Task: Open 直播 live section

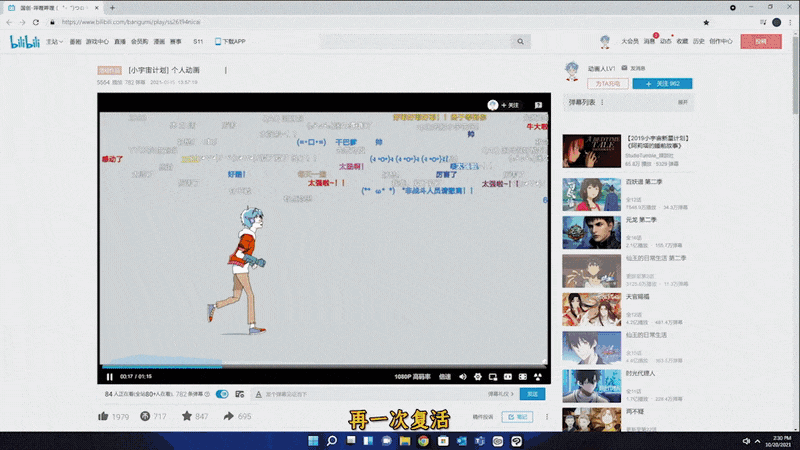Action: click(120, 42)
